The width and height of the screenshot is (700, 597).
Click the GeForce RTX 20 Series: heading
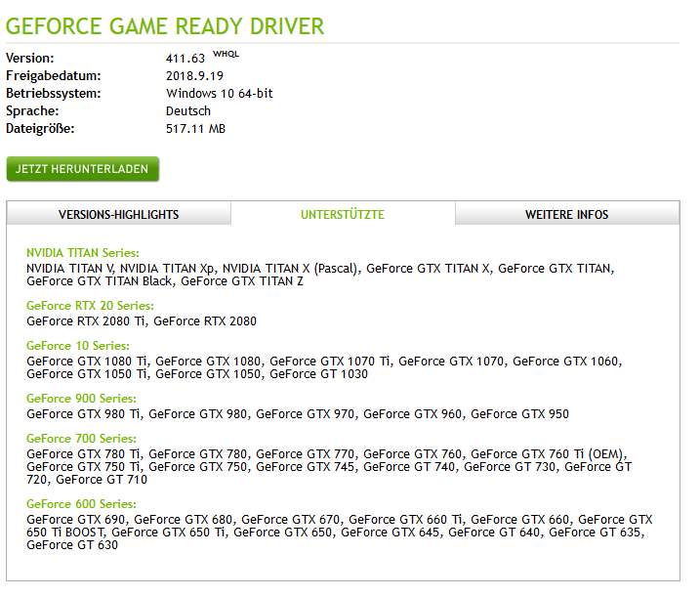coord(90,306)
